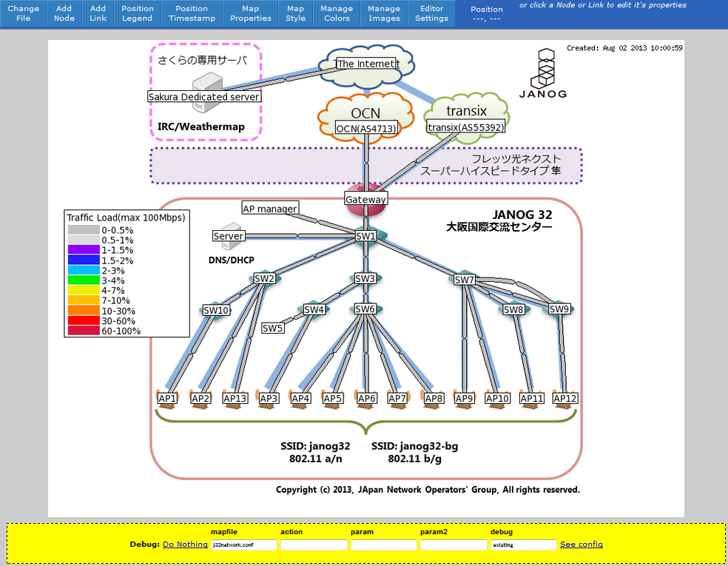Select the AP7 access point node

tap(398, 398)
